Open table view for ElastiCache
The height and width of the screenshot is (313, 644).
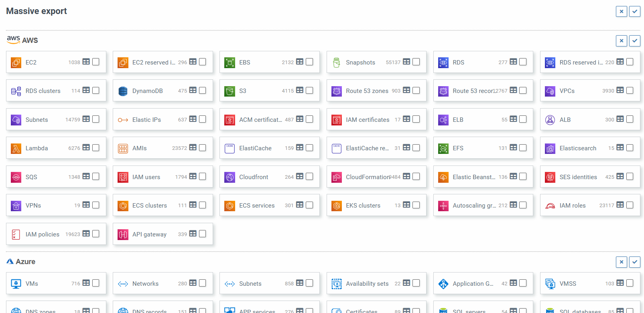tap(300, 147)
